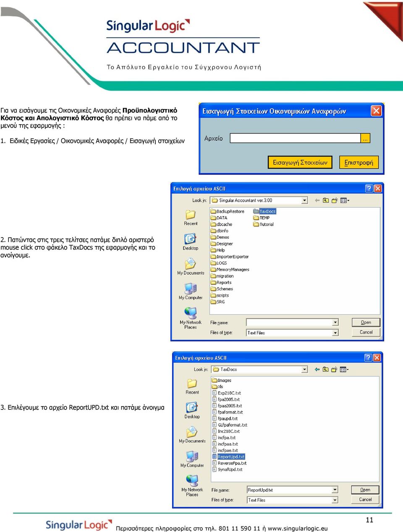Image resolution: width=403 pixels, height=532 pixels.
Task: Click the Επιστροφή button
Action: 359,162
